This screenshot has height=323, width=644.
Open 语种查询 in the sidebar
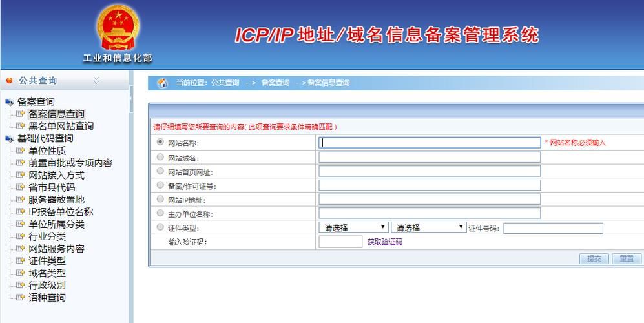pyautogui.click(x=47, y=297)
